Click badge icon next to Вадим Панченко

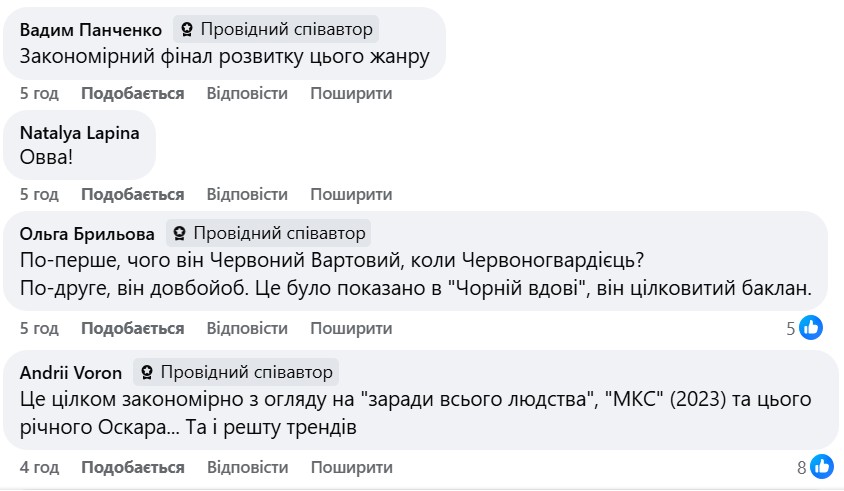tap(186, 29)
